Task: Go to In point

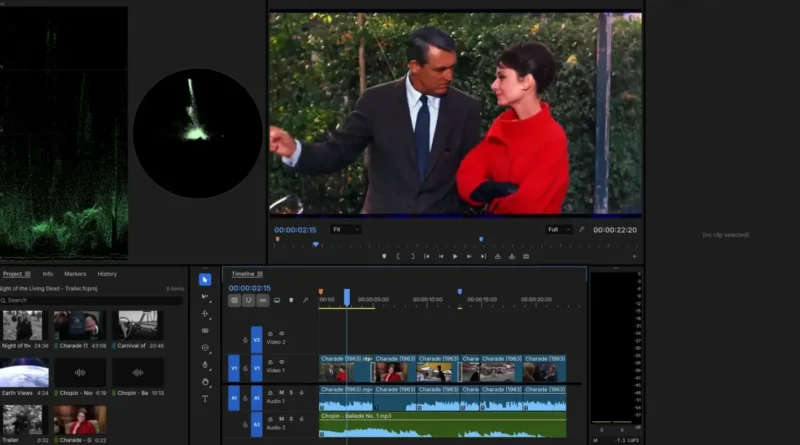Action: (427, 257)
